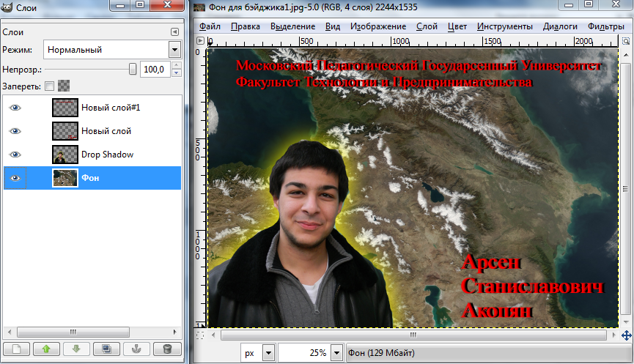Image resolution: width=634 pixels, height=364 pixels.
Task: Click the layers list scroll right arrow
Action: 174,332
